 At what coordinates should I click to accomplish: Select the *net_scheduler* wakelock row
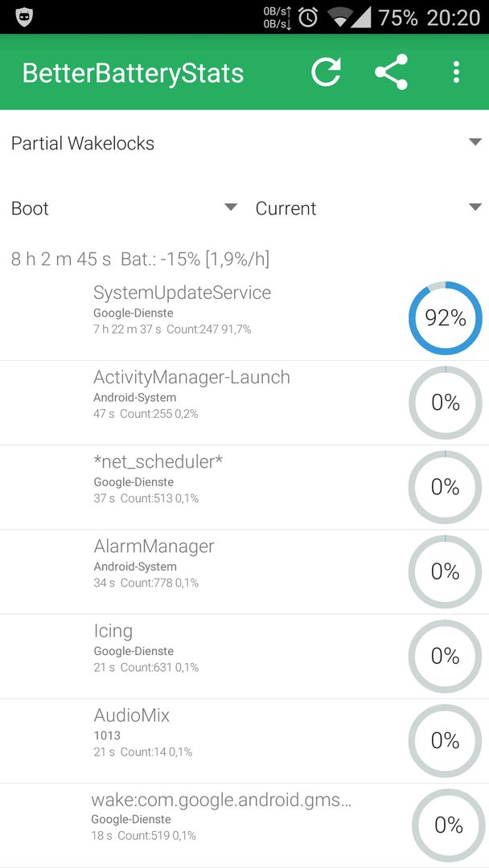tap(244, 488)
